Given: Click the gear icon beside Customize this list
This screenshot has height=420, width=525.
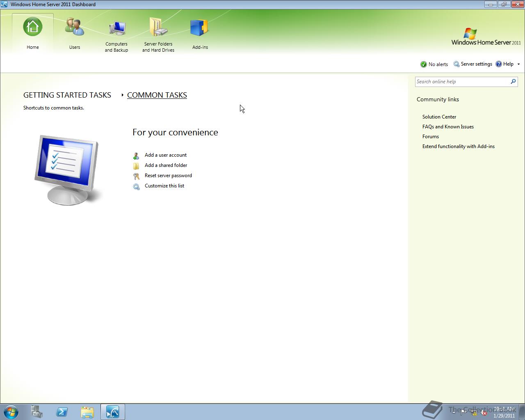Looking at the screenshot, I should coord(136,187).
